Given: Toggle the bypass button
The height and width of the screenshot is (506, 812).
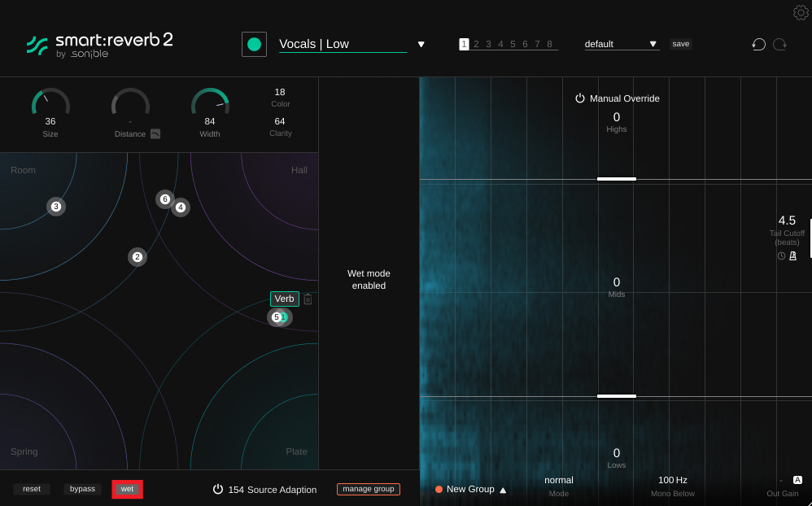Looking at the screenshot, I should point(82,489).
